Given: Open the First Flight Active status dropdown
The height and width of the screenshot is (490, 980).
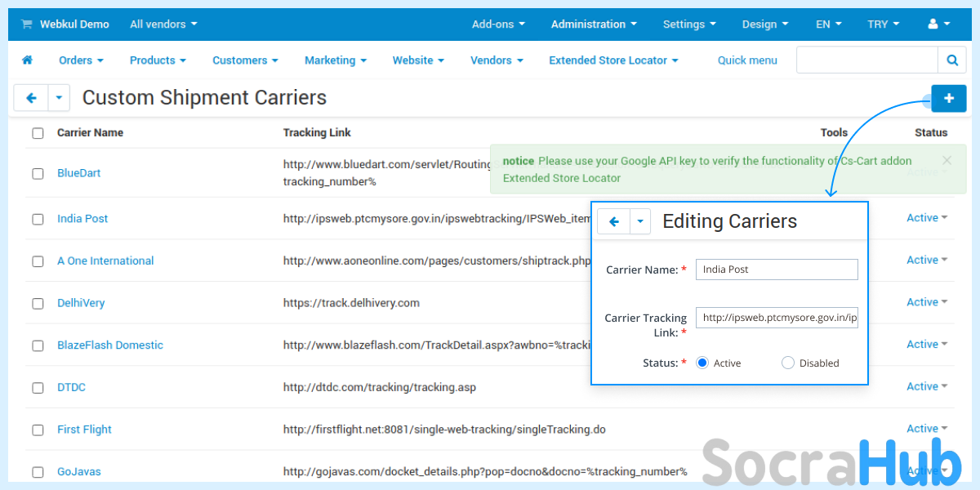Looking at the screenshot, I should coord(927,429).
